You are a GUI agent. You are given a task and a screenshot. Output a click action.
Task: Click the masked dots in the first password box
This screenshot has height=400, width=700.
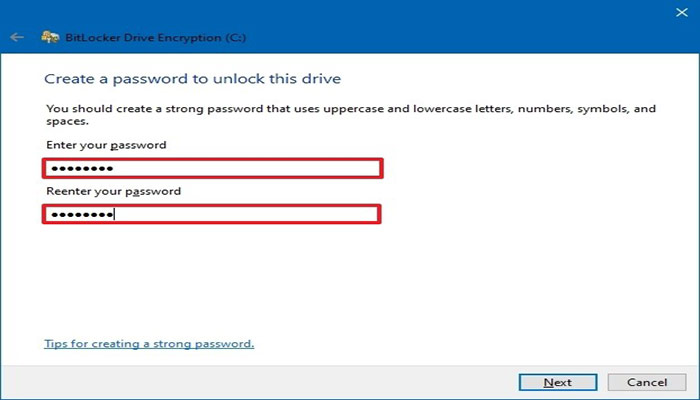(82, 169)
